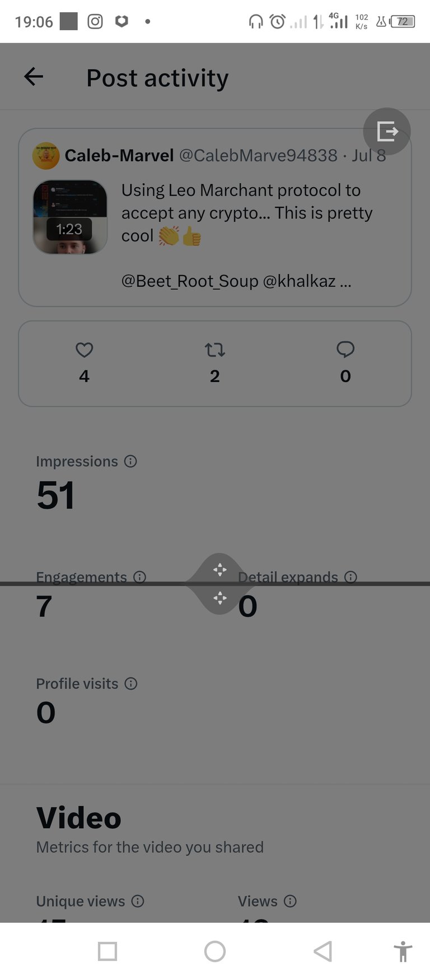Tap the system back triangle button
This screenshot has width=430, height=980.
[x=322, y=951]
